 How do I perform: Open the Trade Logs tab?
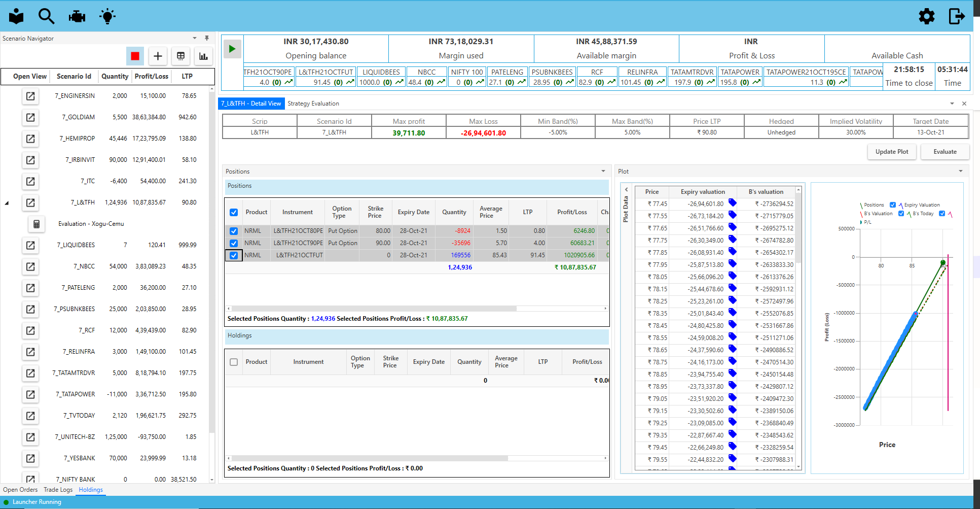coord(58,490)
